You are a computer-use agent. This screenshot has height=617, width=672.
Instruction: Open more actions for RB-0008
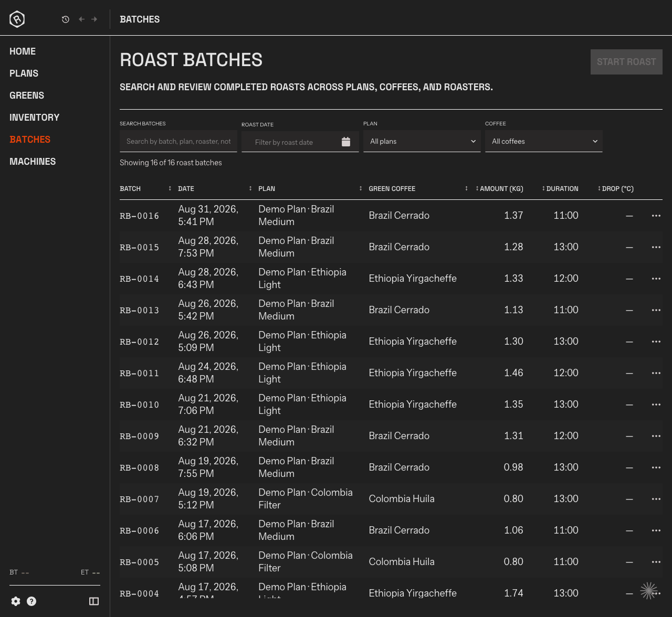[656, 467]
